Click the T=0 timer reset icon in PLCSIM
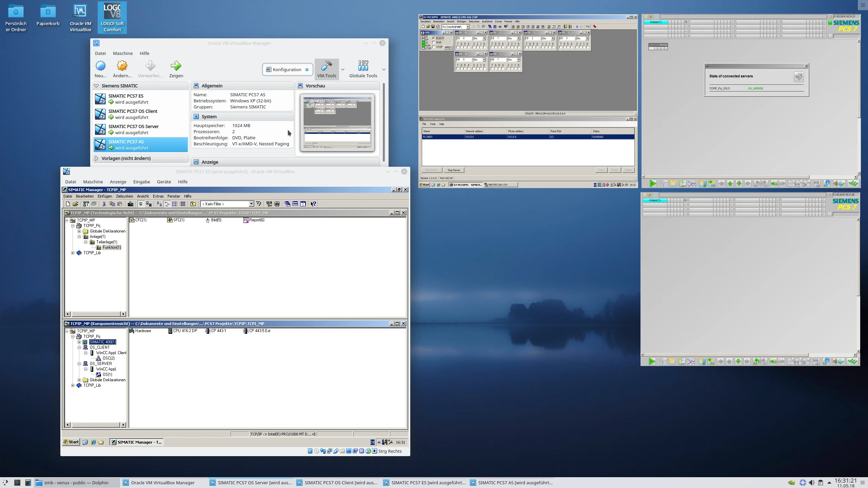The image size is (868, 488). coord(588,26)
